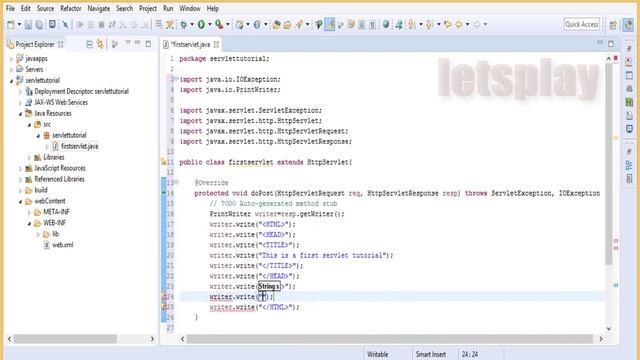This screenshot has height=360, width=640.
Task: Open the Source menu
Action: pos(45,8)
